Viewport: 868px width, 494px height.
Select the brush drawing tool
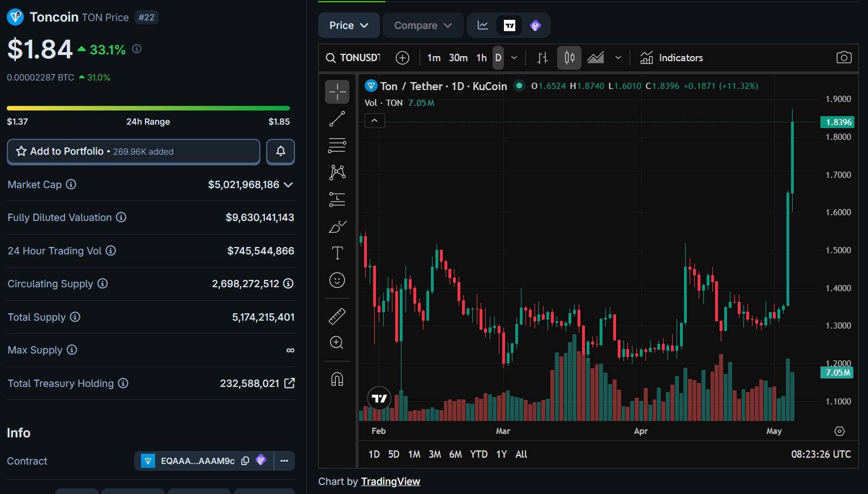337,227
